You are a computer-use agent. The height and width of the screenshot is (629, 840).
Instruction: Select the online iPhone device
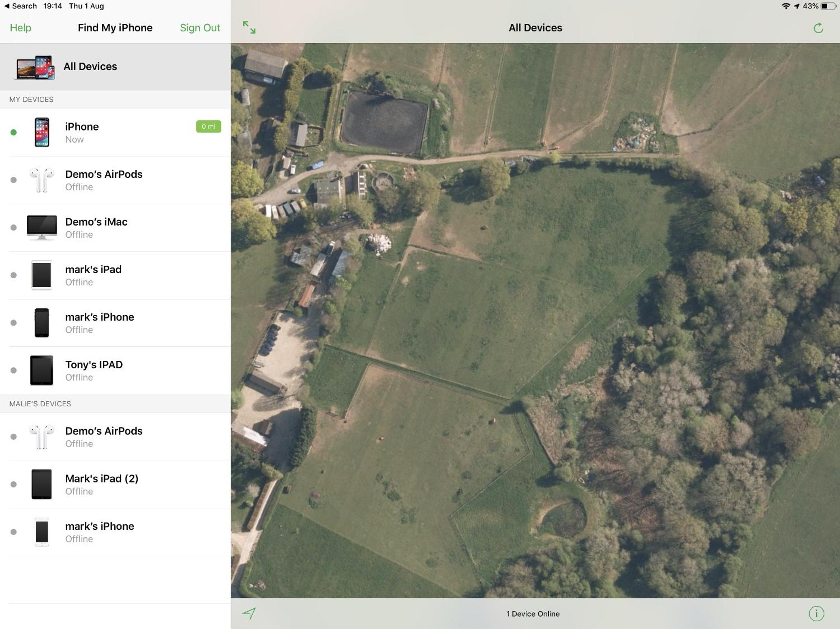tap(115, 132)
